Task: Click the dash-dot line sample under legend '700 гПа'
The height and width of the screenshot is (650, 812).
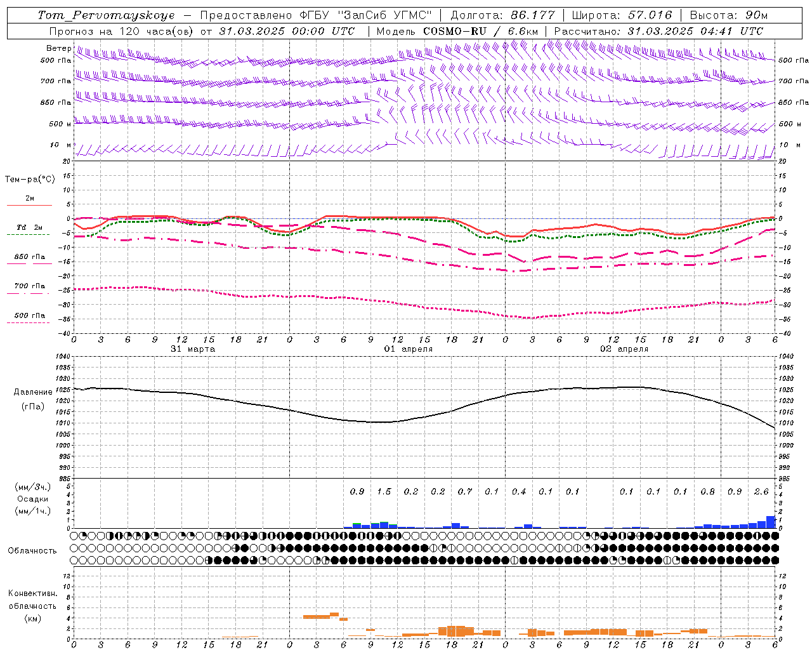Action: click(29, 293)
